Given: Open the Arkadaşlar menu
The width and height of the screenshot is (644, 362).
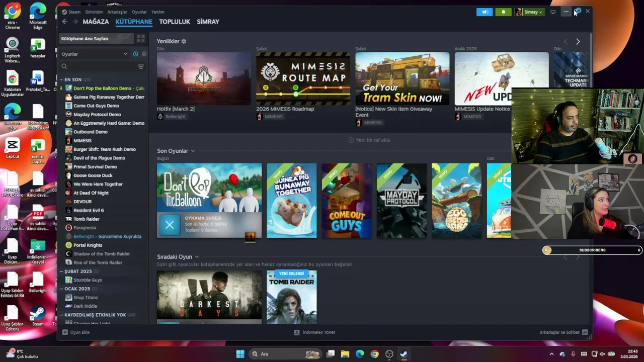Looking at the screenshot, I should (117, 12).
